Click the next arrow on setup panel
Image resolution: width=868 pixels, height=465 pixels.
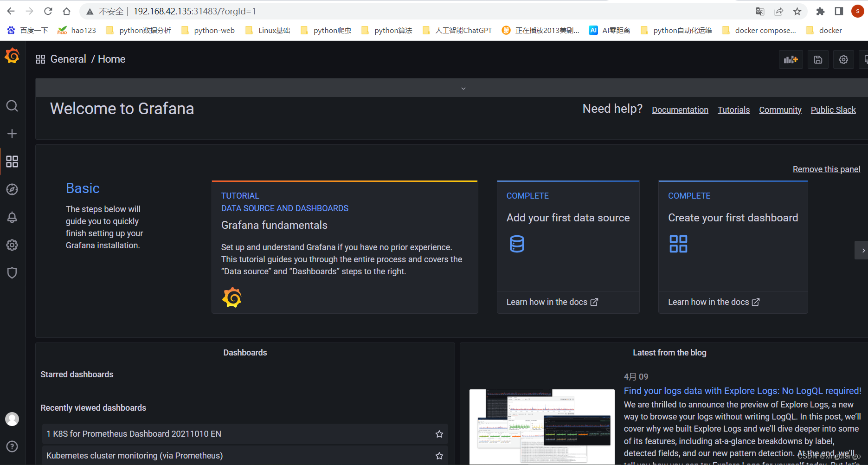pos(862,250)
